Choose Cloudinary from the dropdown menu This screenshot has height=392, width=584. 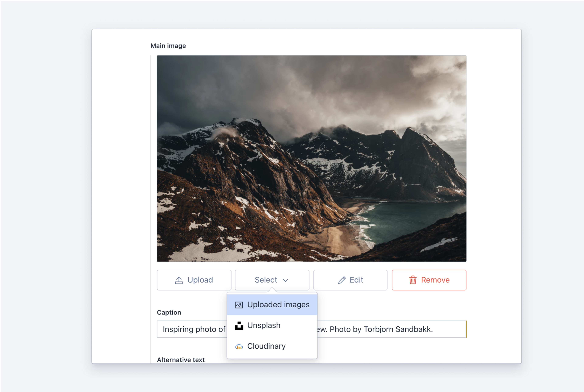(266, 346)
